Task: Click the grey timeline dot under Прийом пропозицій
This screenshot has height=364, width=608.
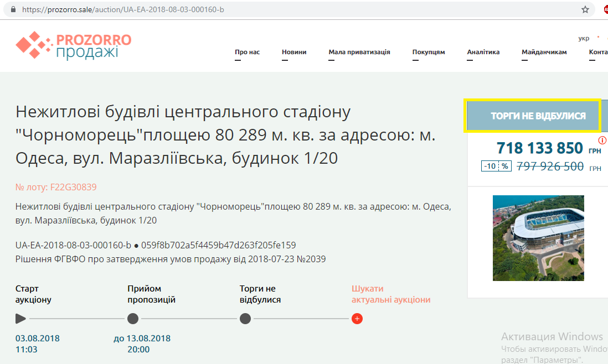Action: click(133, 319)
